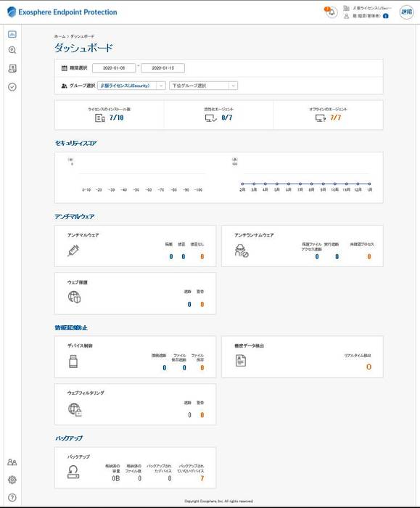
Task: Expand the subgroup selection dropdown
Action: tap(203, 86)
